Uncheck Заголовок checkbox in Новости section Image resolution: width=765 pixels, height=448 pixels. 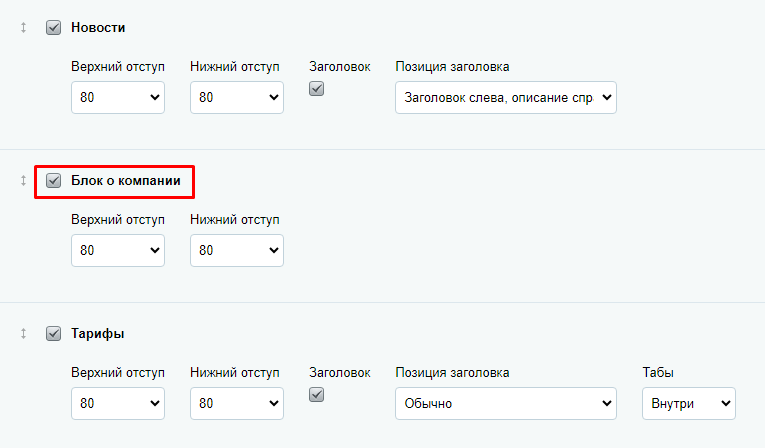click(x=316, y=89)
